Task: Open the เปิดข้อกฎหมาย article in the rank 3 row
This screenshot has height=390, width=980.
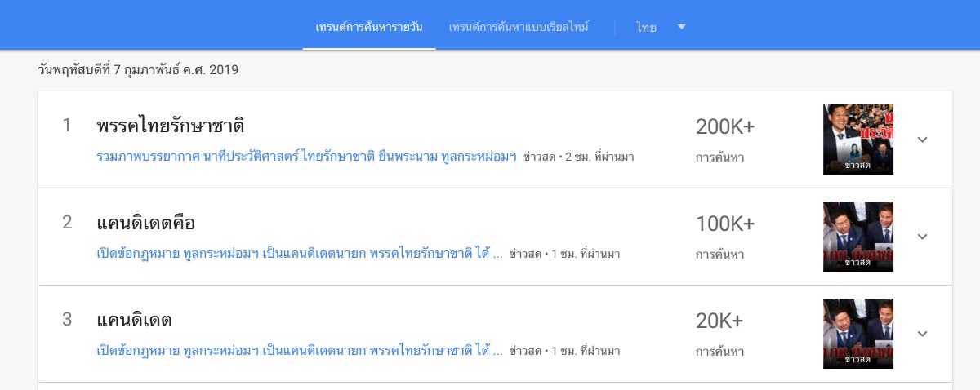Action: pyautogui.click(x=299, y=351)
